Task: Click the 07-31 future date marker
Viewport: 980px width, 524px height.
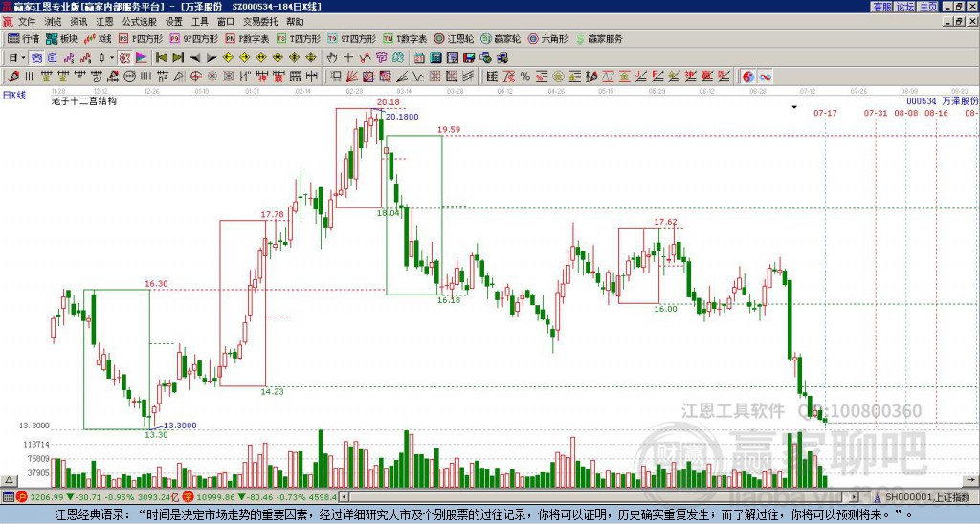Action: coord(876,113)
